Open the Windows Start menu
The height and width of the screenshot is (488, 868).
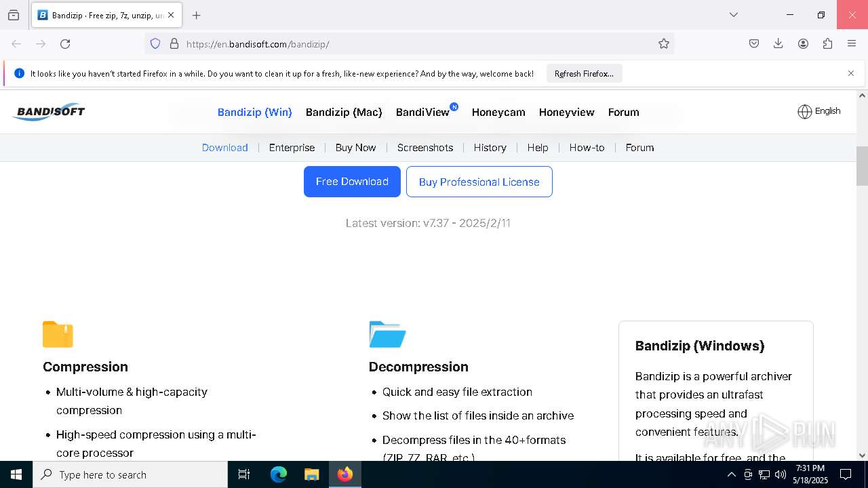[x=16, y=474]
